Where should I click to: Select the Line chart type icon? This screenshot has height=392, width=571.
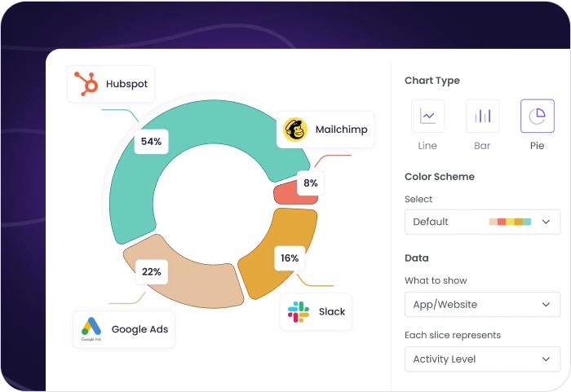coord(427,116)
